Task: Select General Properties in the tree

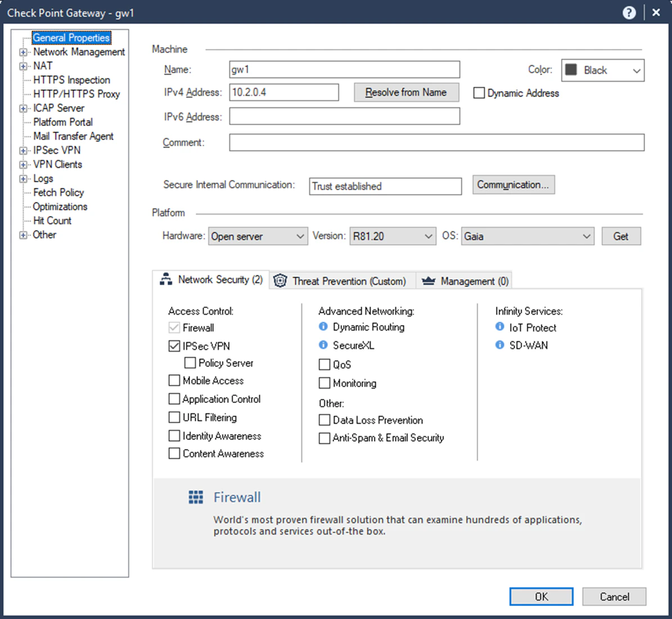Action: (71, 38)
